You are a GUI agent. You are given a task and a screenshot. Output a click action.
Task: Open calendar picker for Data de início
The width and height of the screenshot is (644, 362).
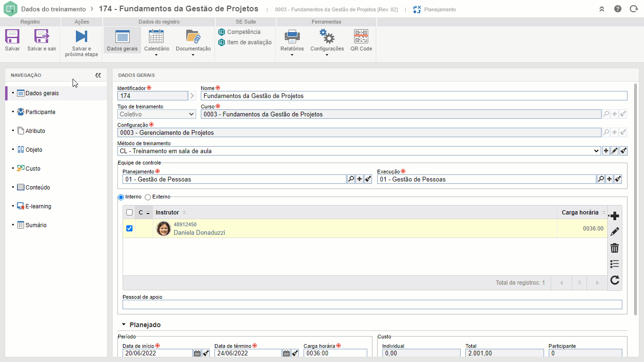tap(197, 353)
